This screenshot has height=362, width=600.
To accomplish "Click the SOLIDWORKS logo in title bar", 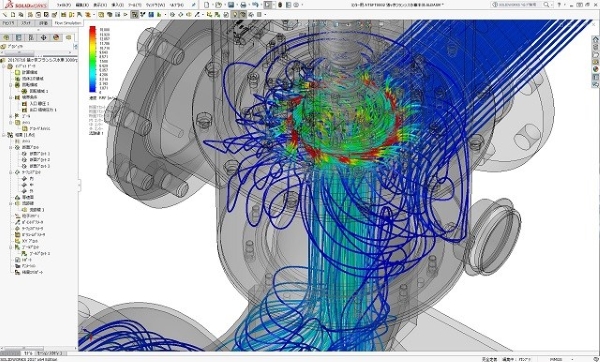I will (27, 5).
